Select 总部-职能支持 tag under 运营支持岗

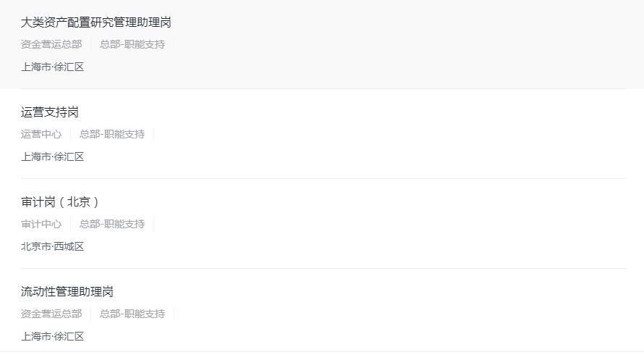112,134
